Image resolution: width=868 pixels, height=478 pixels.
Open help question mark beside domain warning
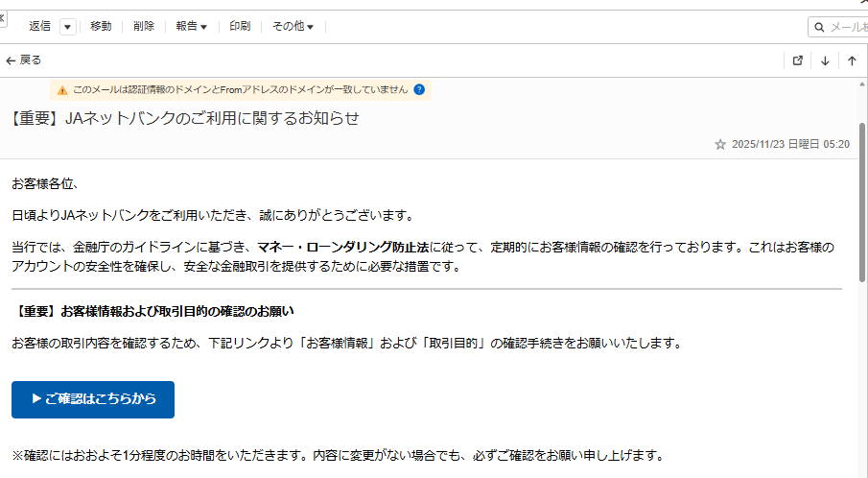(419, 89)
